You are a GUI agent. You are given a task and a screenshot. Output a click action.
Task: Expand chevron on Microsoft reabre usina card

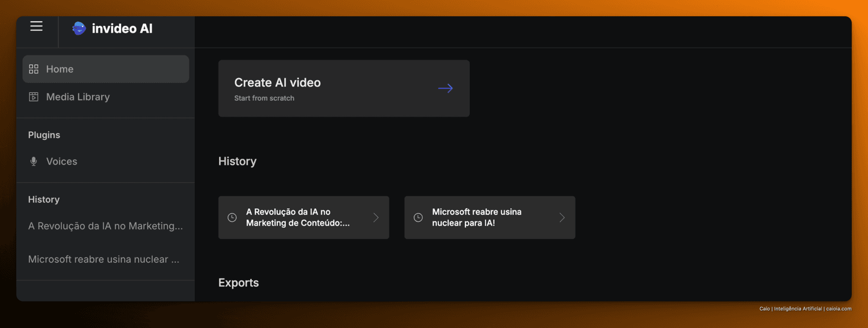tap(562, 217)
